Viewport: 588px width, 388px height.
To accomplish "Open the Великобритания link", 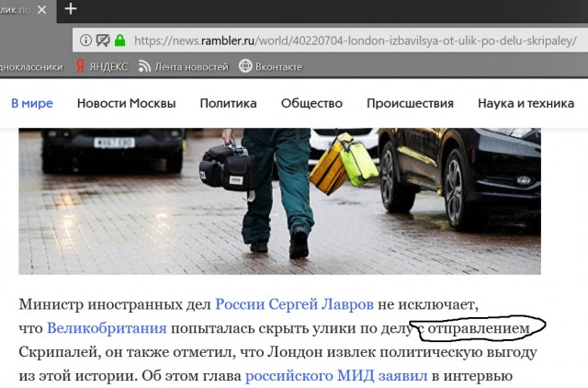I will (x=107, y=328).
